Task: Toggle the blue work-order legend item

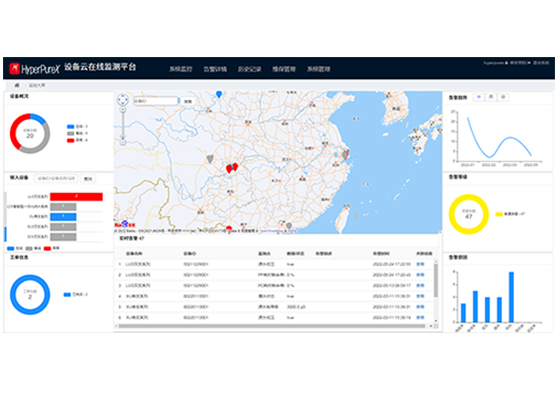Action: pos(75,295)
